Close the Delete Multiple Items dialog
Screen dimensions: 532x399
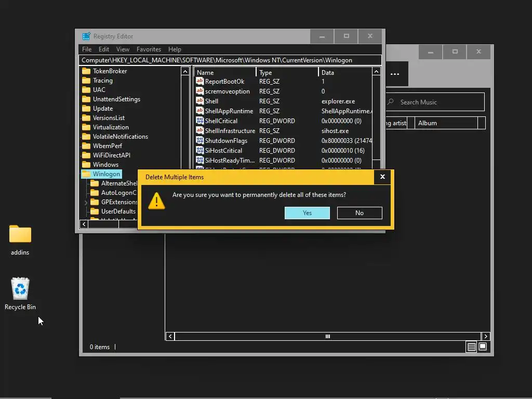click(x=382, y=177)
